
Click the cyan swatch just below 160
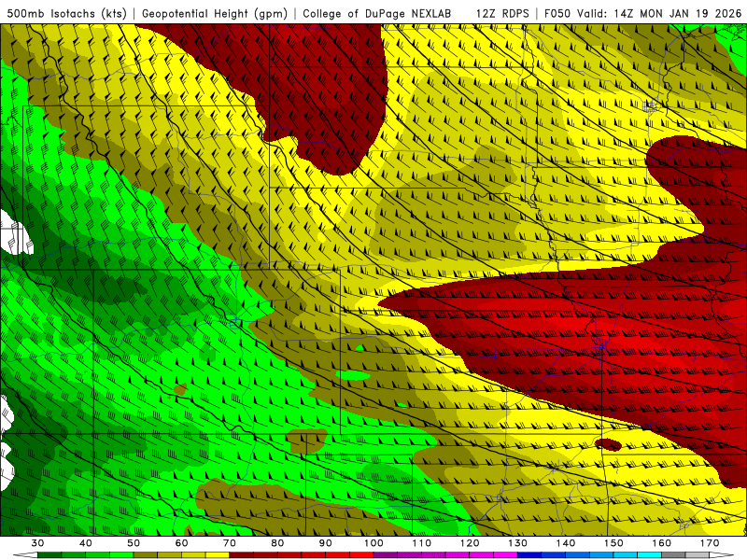click(x=649, y=554)
